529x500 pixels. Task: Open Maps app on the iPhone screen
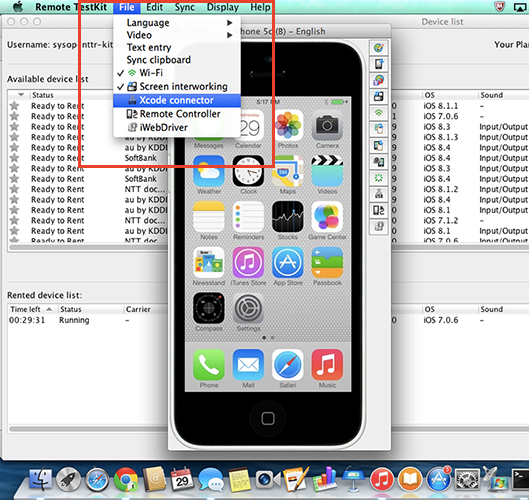288,171
